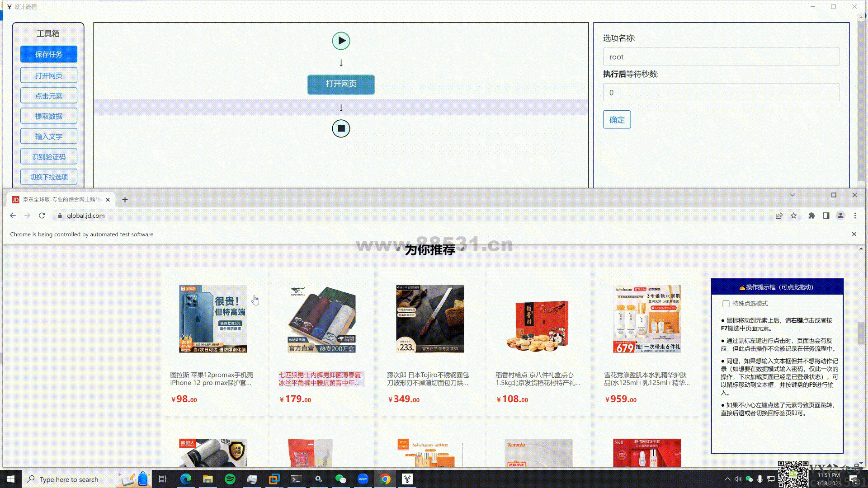
Task: Click the arrow below the 打开网页 node
Action: (x=341, y=108)
